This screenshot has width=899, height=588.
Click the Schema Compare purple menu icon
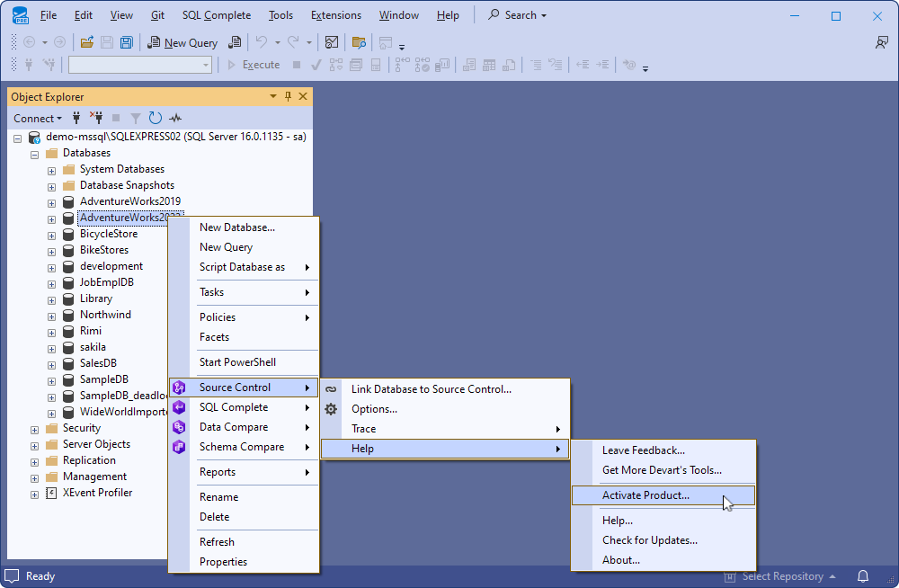tap(179, 447)
